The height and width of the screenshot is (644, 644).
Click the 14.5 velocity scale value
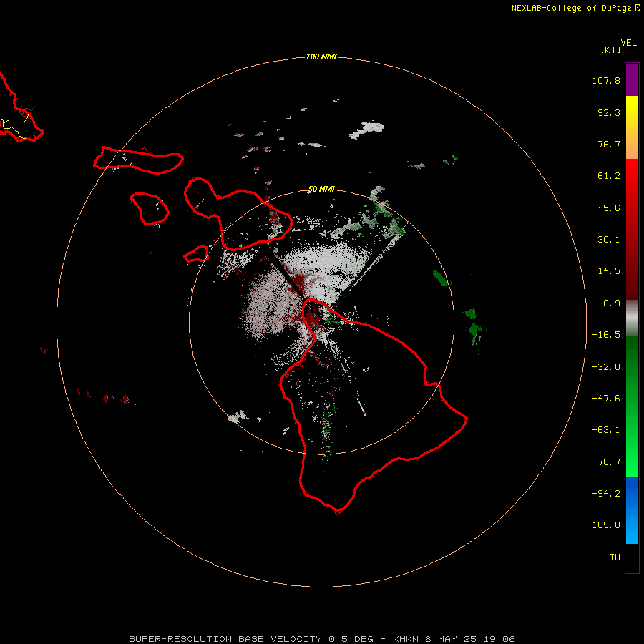point(609,271)
